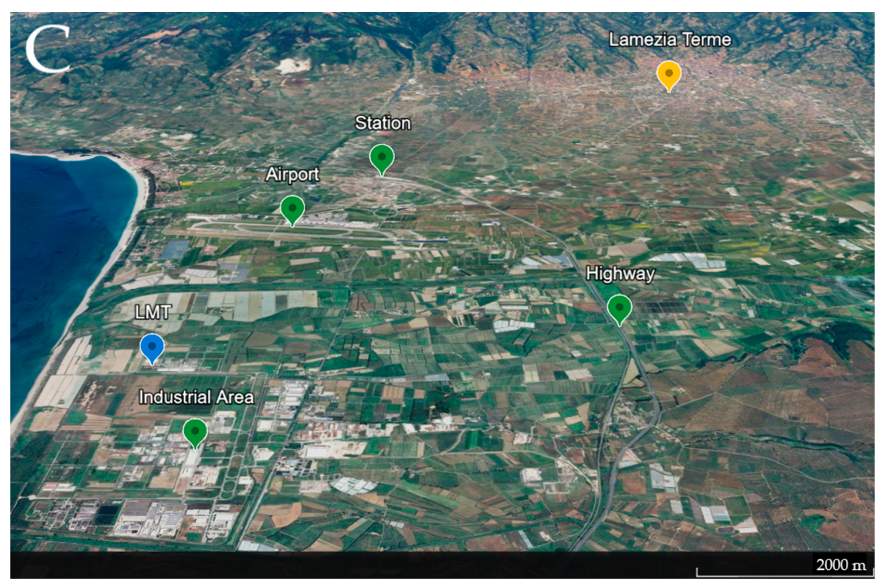Image resolution: width=885 pixels, height=588 pixels.
Task: Click the Station text label
Action: [383, 123]
